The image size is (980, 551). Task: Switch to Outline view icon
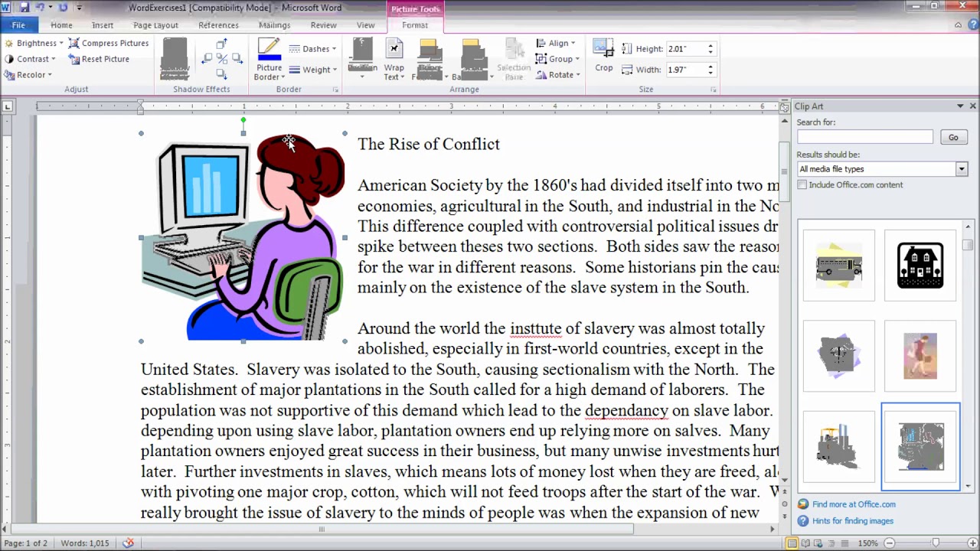click(833, 543)
